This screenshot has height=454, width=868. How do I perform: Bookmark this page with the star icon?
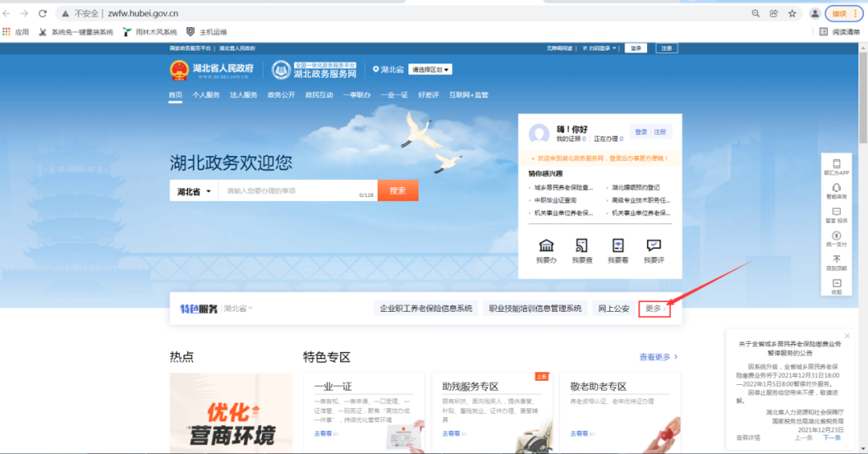792,14
